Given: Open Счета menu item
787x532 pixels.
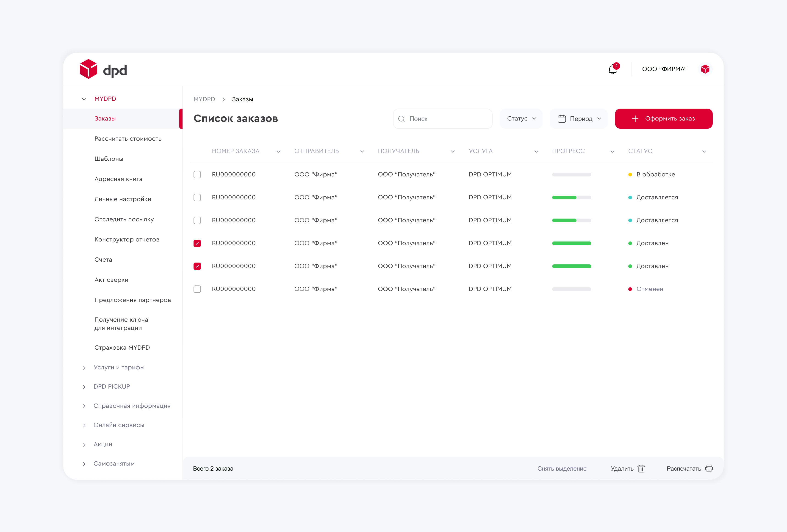Looking at the screenshot, I should click(x=103, y=260).
